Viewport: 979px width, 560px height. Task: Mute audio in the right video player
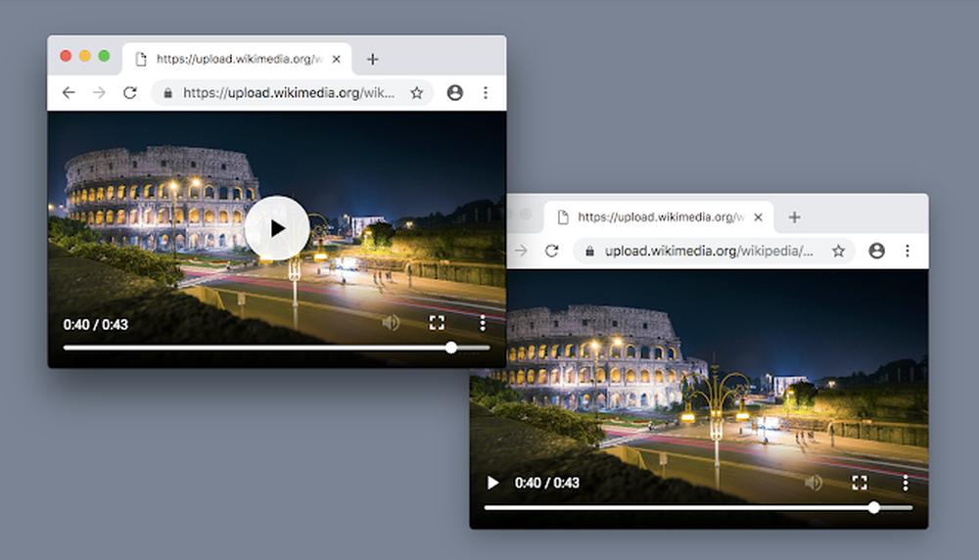813,483
